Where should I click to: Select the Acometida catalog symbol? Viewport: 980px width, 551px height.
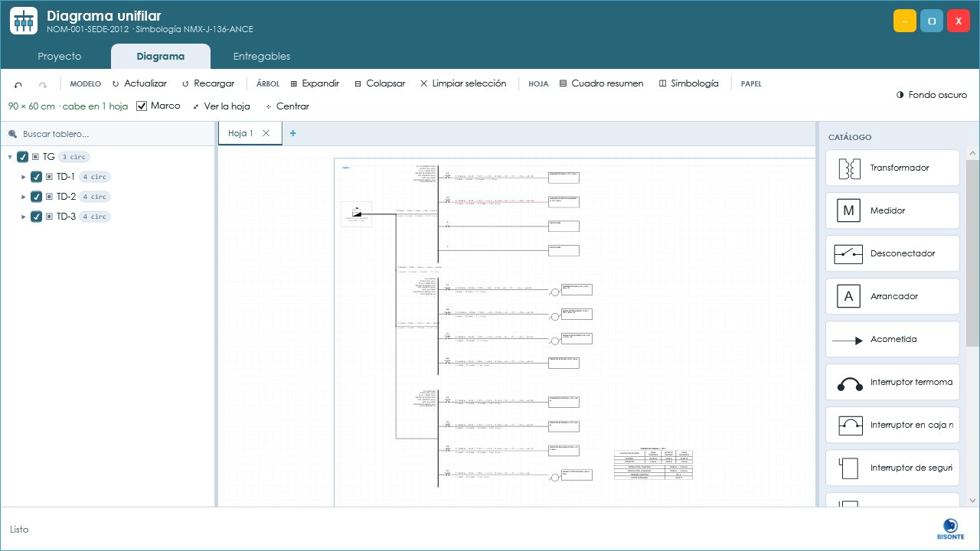tap(893, 339)
